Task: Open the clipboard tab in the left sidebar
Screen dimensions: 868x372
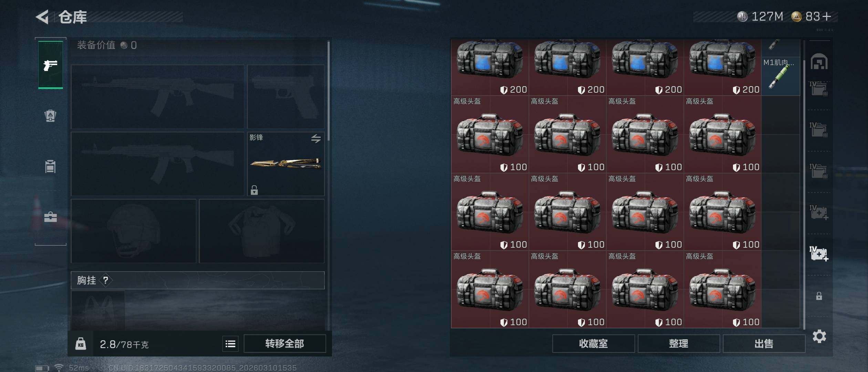Action: pos(50,166)
